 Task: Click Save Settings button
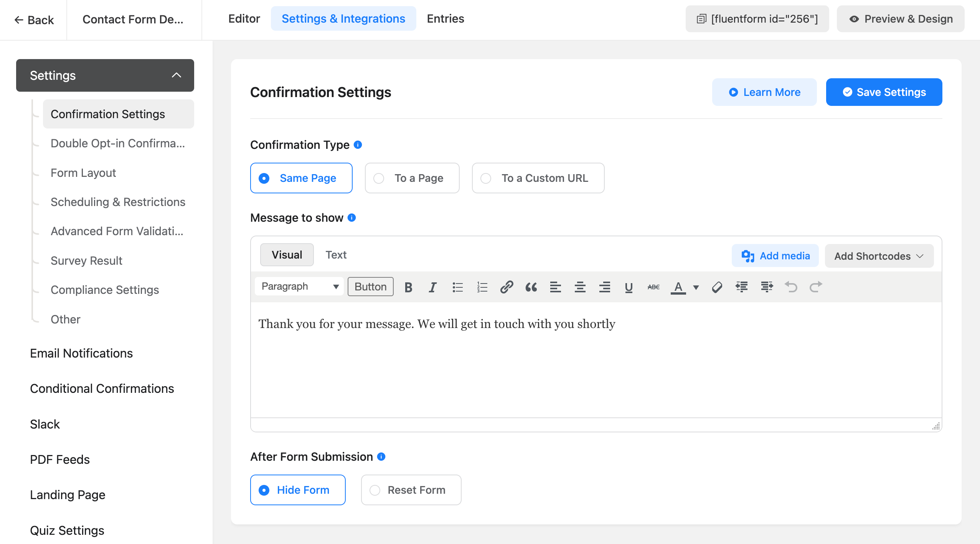[884, 92]
